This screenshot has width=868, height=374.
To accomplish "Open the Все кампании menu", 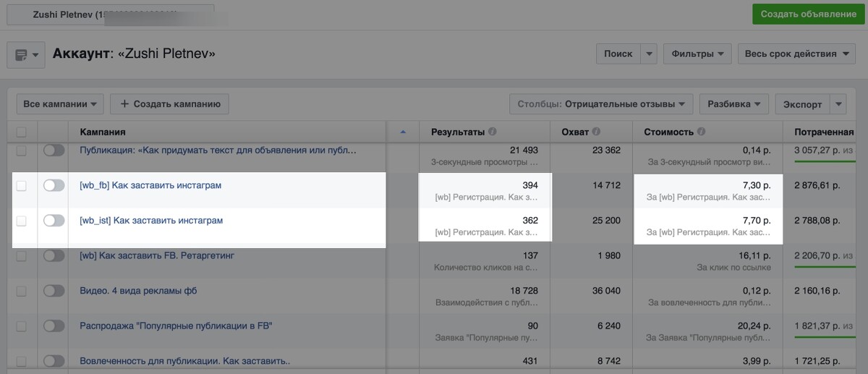I will tap(60, 104).
